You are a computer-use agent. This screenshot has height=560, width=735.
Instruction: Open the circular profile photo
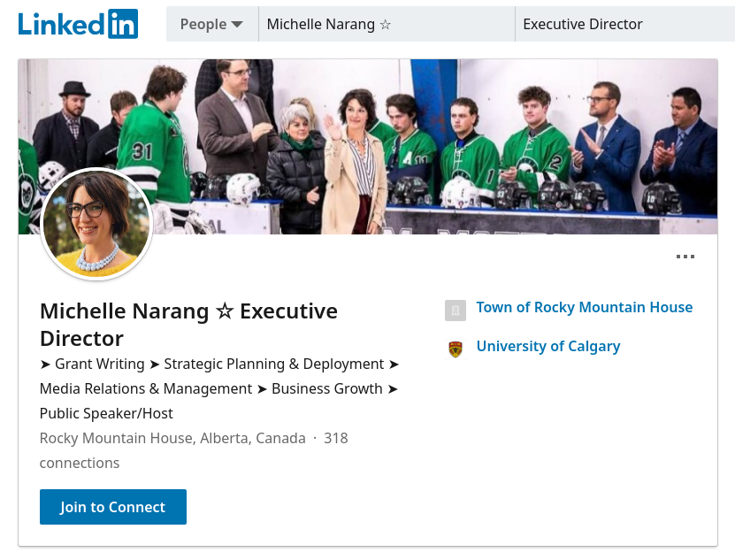tap(97, 224)
